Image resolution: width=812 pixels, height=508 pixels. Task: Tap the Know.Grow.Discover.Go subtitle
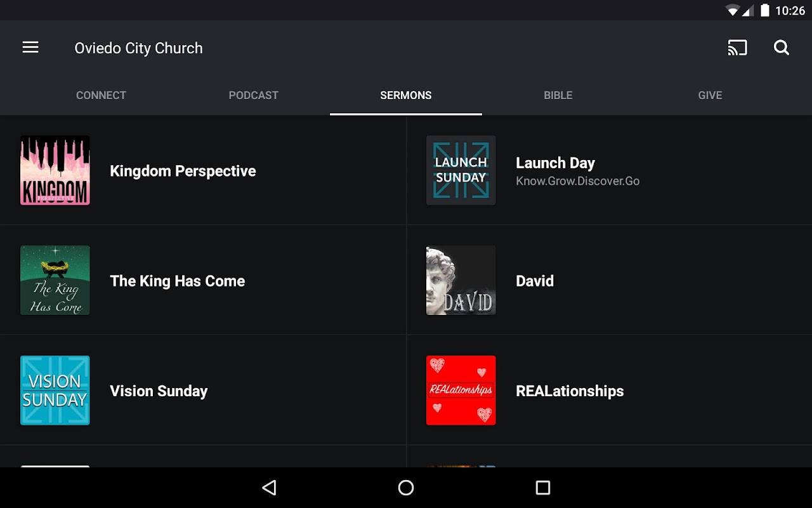coord(578,181)
